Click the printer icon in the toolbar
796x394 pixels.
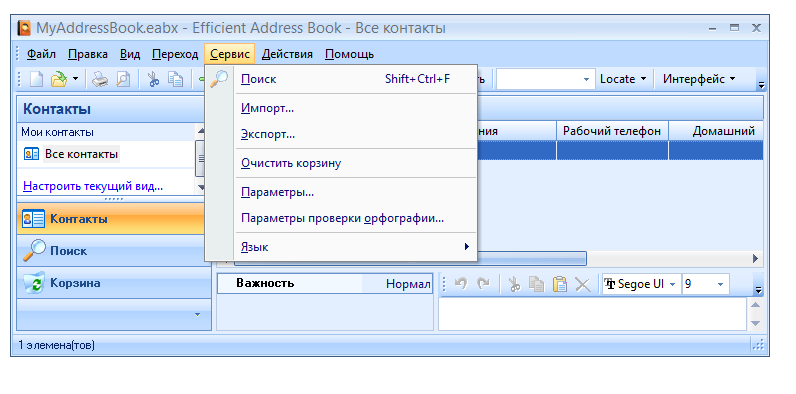tap(100, 80)
